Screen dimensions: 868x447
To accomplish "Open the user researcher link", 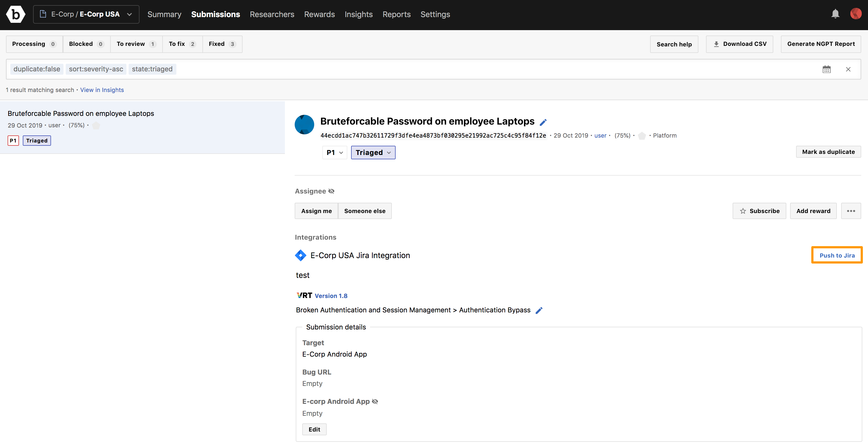I will click(600, 135).
